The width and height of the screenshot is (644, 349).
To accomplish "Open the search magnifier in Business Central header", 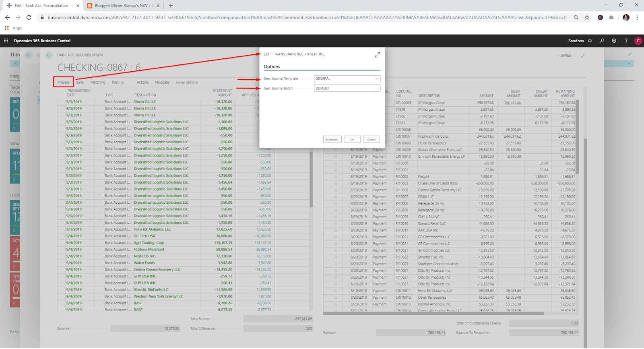I will [602, 41].
